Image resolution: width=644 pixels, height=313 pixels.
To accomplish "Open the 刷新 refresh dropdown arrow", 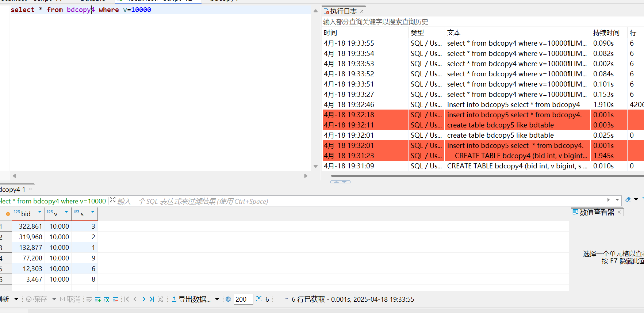I will pyautogui.click(x=16, y=299).
